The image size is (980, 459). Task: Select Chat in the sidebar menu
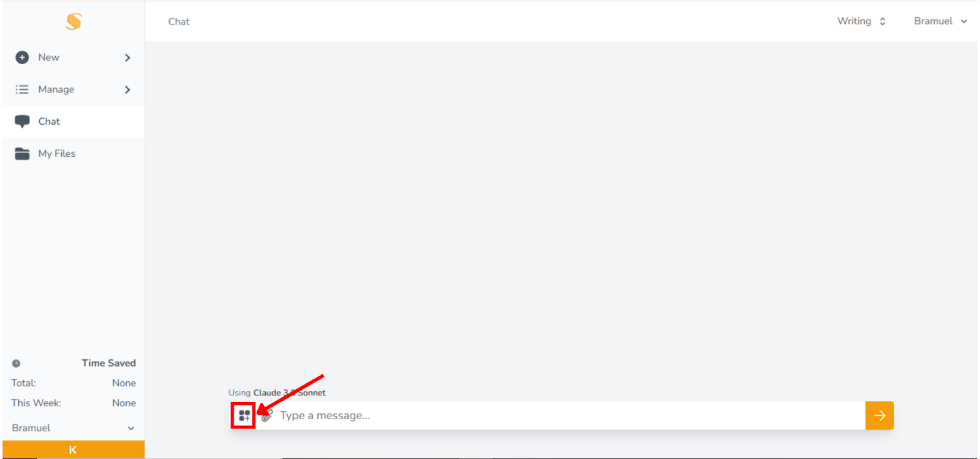73,121
